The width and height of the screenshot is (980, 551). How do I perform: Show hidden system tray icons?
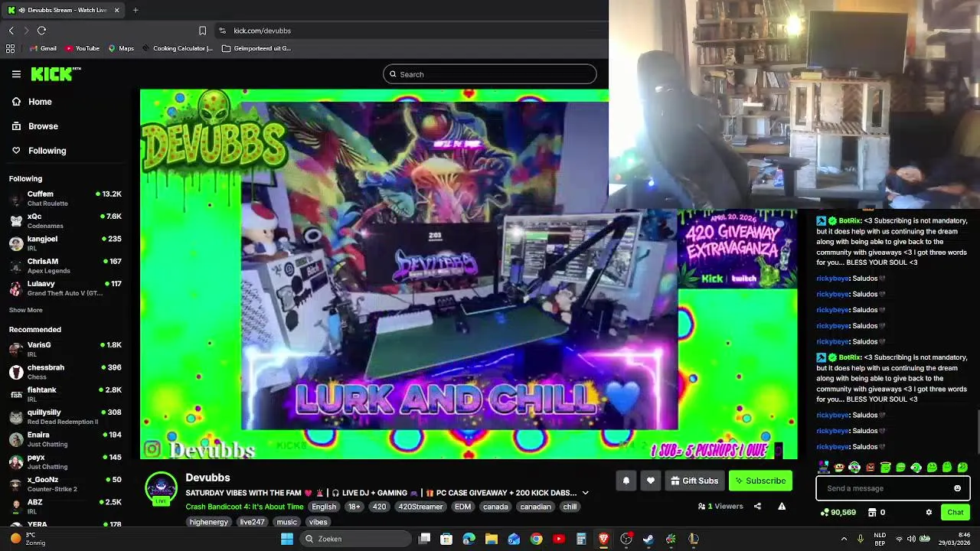(x=844, y=539)
